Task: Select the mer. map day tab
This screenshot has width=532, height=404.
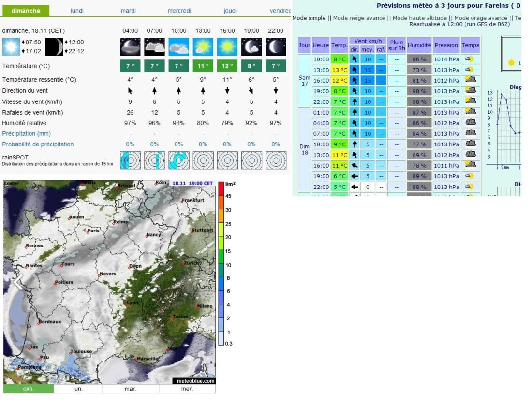Action: click(x=187, y=389)
